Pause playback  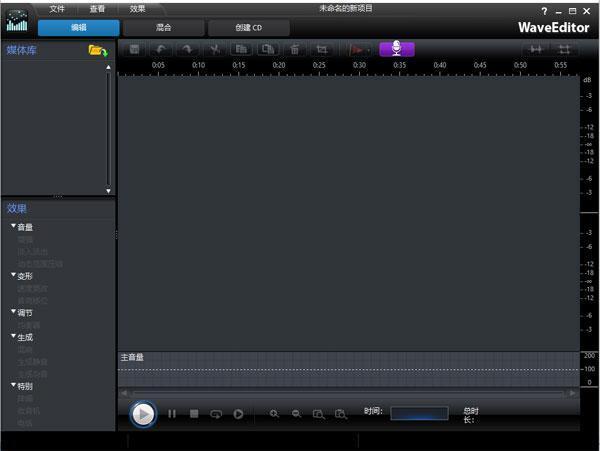[172, 414]
